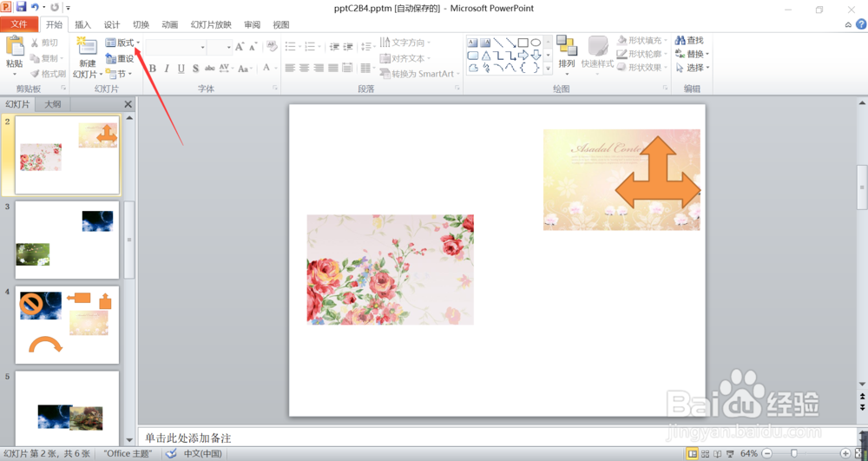Image resolution: width=868 pixels, height=461 pixels.
Task: Toggle Italic formatting
Action: 167,69
